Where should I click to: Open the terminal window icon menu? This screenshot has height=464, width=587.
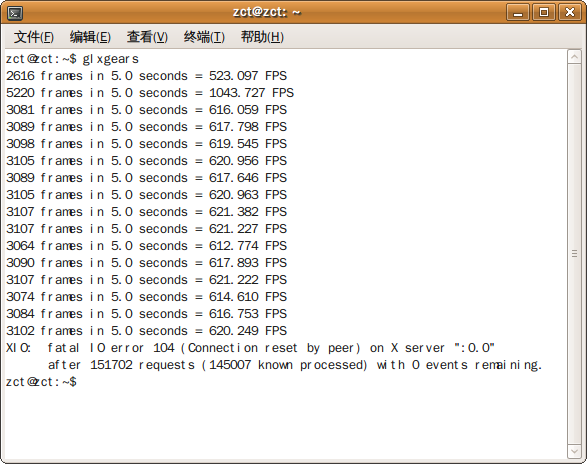click(x=15, y=13)
